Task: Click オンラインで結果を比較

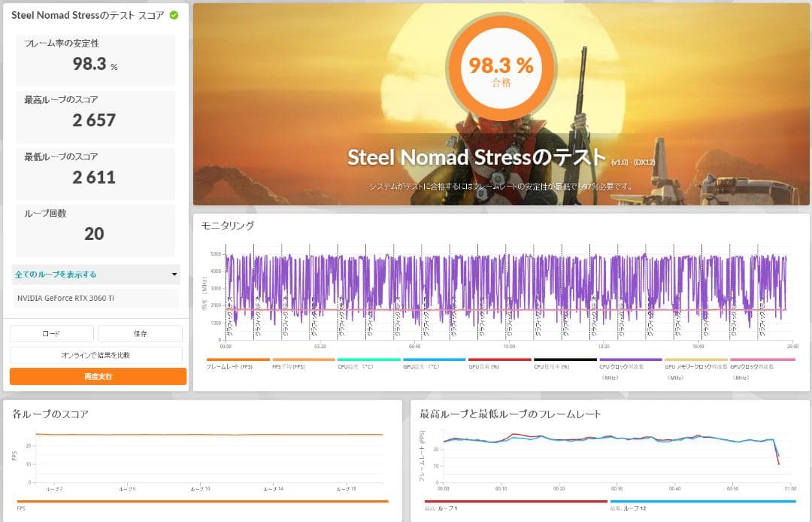Action: point(95,354)
